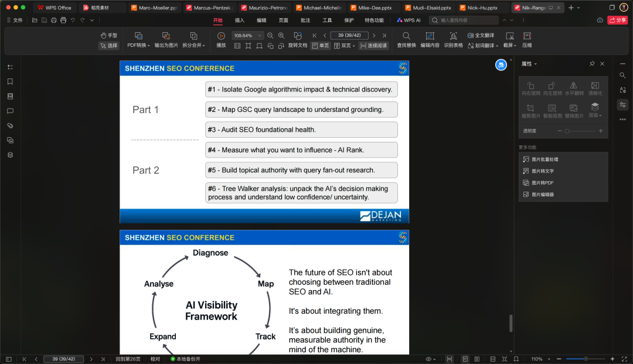Screen dimensions: 633x364
Task: Open the zoom percentage 109.64% dropdown
Action: (x=260, y=36)
